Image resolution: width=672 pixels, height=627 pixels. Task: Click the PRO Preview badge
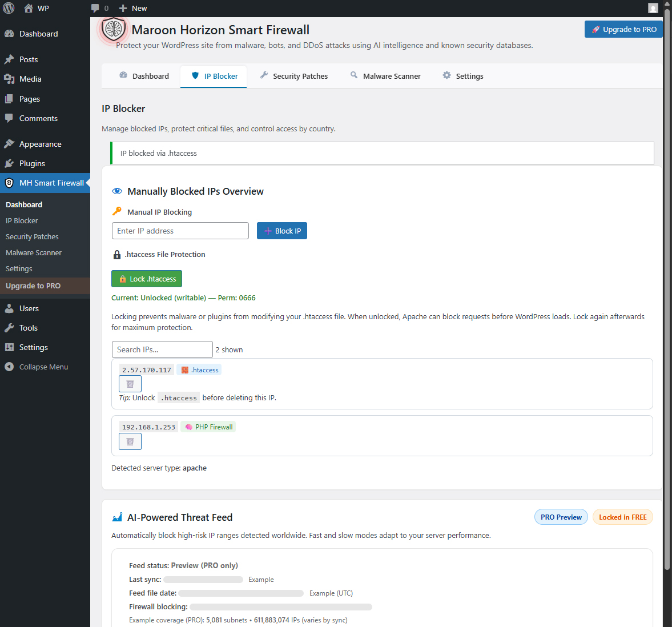(x=561, y=517)
